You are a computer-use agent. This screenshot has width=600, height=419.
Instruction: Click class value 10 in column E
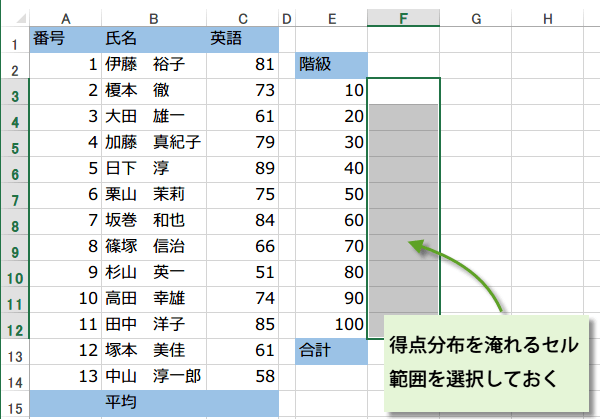(x=331, y=92)
